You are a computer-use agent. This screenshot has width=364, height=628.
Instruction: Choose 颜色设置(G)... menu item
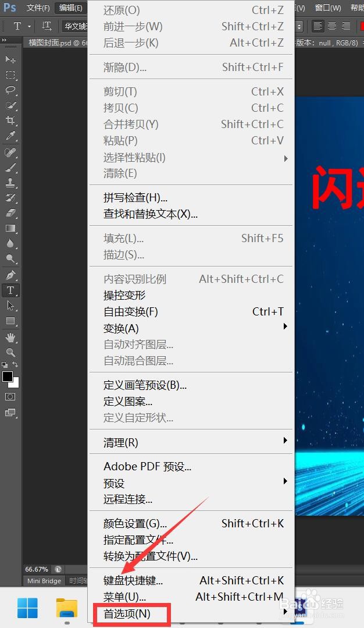(x=191, y=523)
